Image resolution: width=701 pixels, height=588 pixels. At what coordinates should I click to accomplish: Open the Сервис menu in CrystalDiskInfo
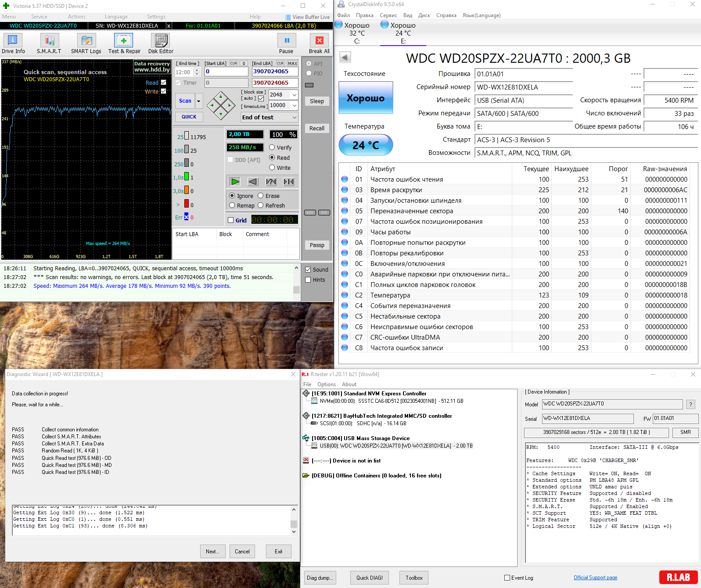click(x=388, y=15)
